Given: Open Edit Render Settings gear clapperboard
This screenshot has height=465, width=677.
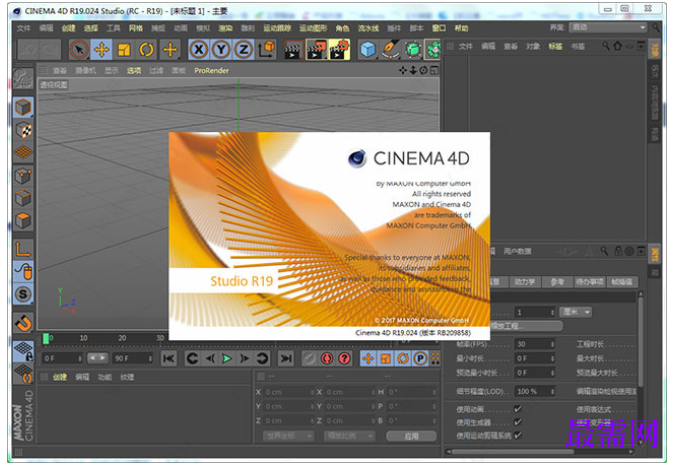Looking at the screenshot, I should (339, 50).
